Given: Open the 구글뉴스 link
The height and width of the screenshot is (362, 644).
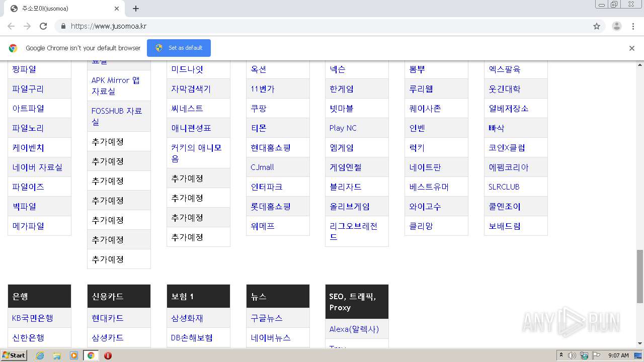Looking at the screenshot, I should pos(267,318).
